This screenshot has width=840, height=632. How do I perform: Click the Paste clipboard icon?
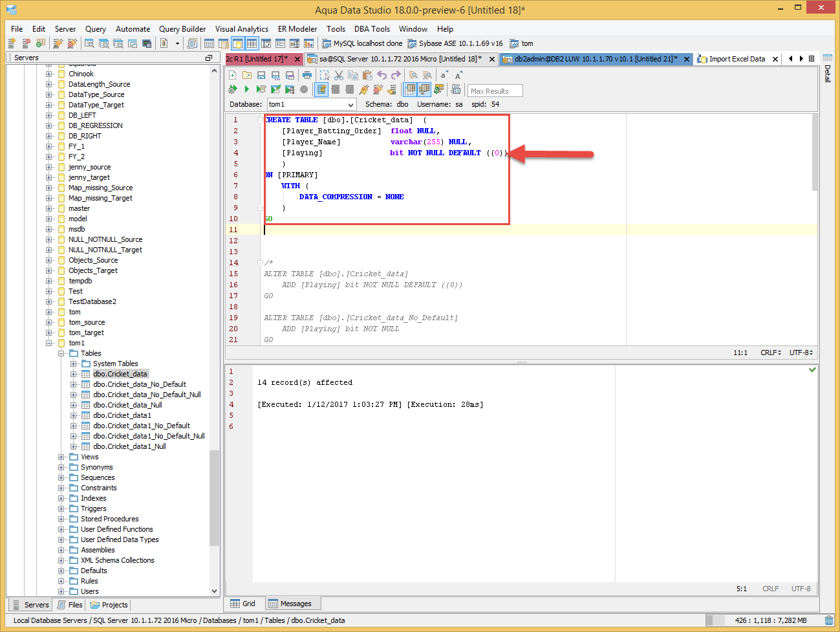pos(367,75)
